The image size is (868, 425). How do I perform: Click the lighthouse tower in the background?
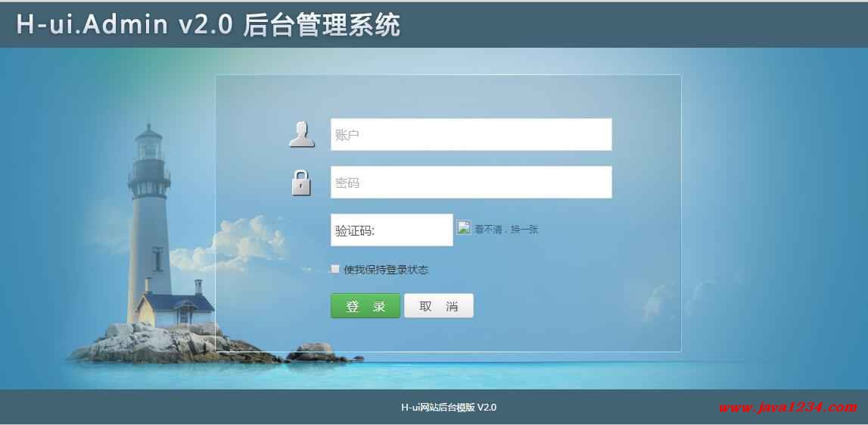148,222
